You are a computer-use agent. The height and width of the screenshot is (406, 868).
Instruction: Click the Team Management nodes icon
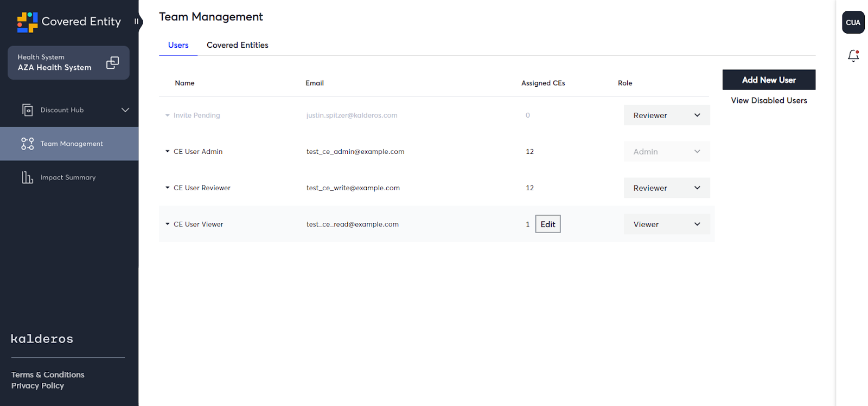[x=28, y=144]
